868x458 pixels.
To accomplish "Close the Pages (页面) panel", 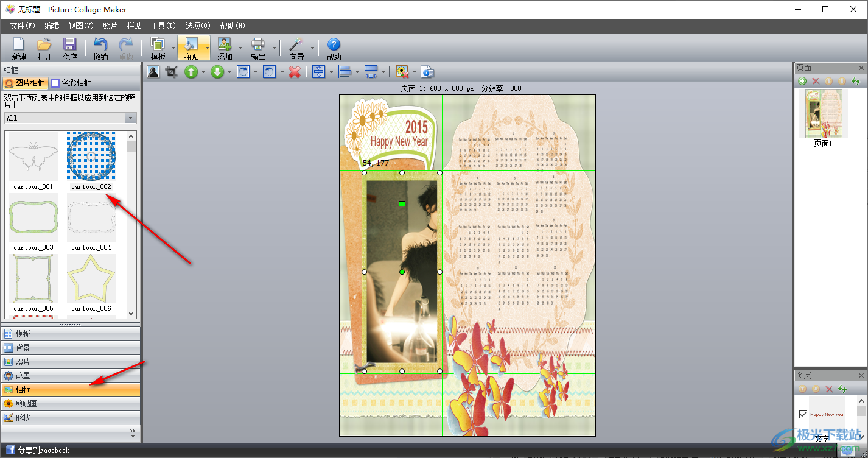I will [861, 68].
